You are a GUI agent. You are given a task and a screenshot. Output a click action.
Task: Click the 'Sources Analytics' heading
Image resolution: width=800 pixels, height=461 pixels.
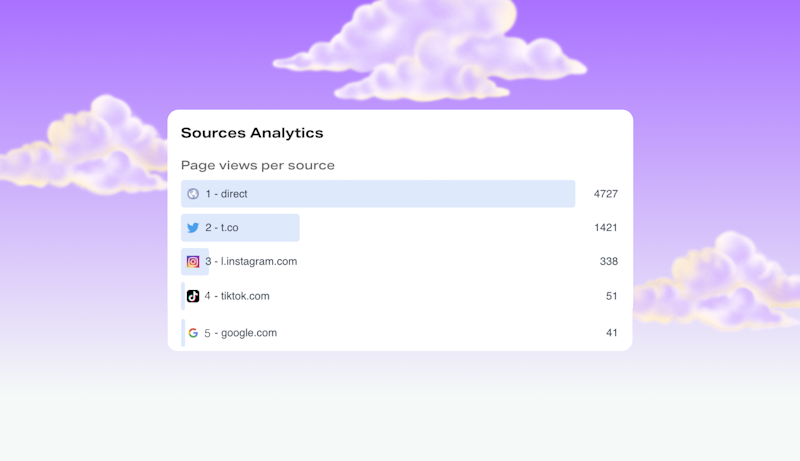coord(252,133)
